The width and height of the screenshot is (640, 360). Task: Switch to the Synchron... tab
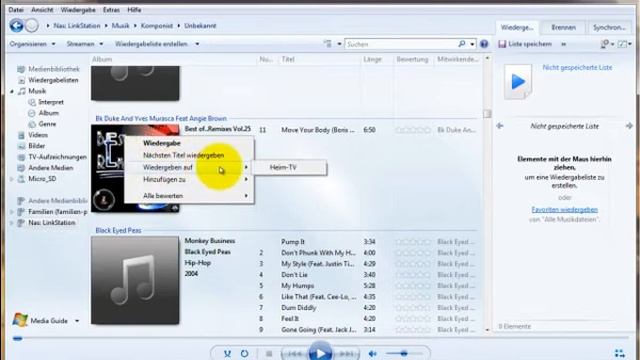(x=609, y=27)
